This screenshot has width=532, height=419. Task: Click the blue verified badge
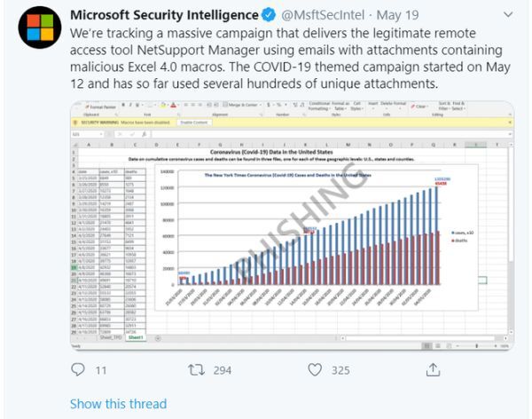point(269,15)
